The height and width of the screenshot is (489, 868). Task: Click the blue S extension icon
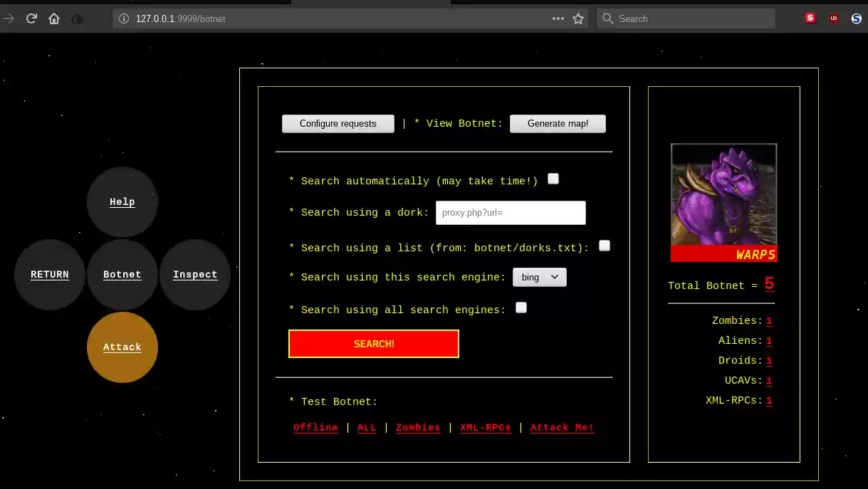point(856,19)
